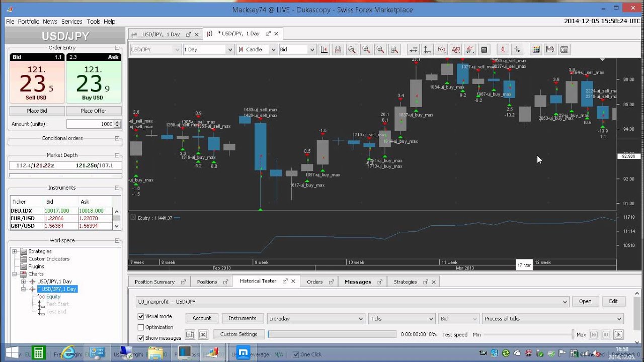Open the Candle chart type dropdown
The image size is (644, 362).
(x=257, y=49)
